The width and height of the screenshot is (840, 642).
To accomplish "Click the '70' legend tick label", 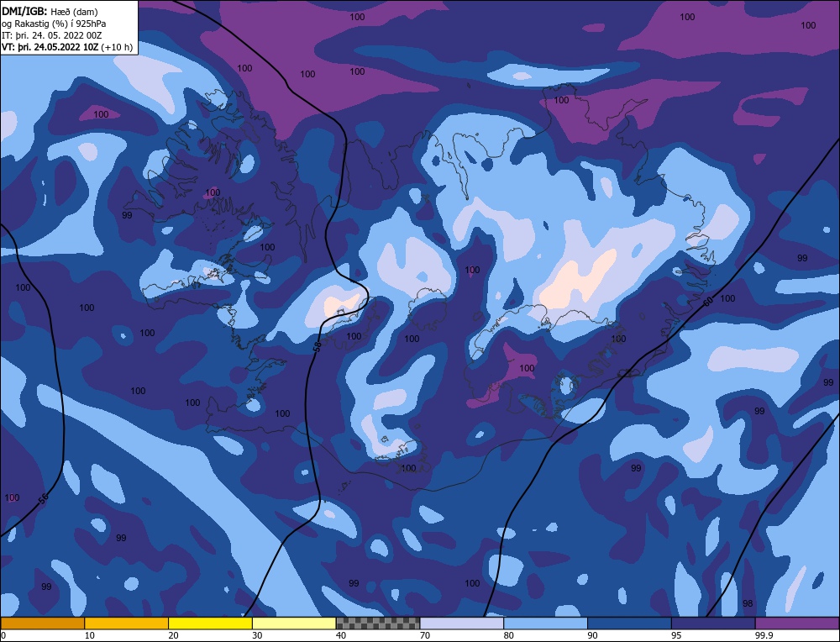I will [x=425, y=635].
